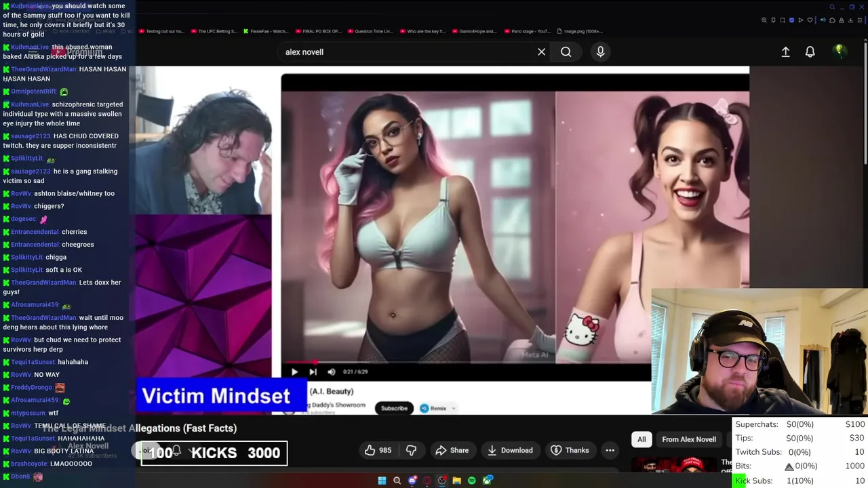The height and width of the screenshot is (488, 868).
Task: Click the browser pin toolbar icon
Action: point(773,20)
